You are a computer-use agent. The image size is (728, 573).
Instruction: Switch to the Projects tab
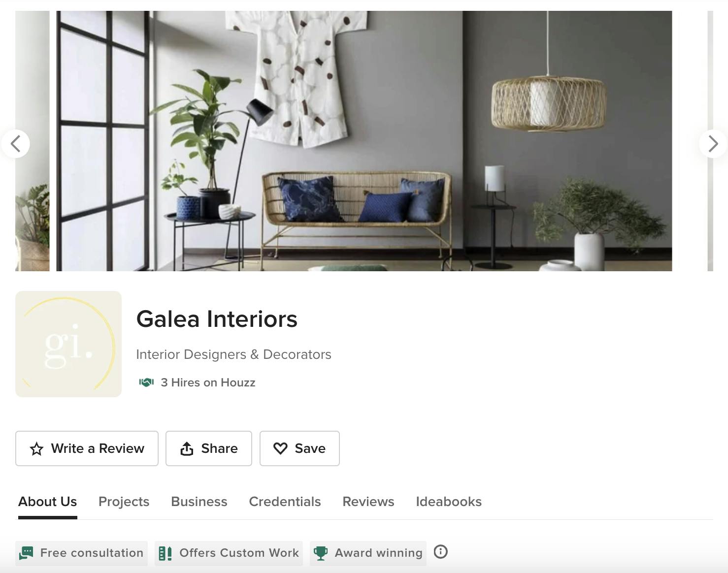[124, 502]
